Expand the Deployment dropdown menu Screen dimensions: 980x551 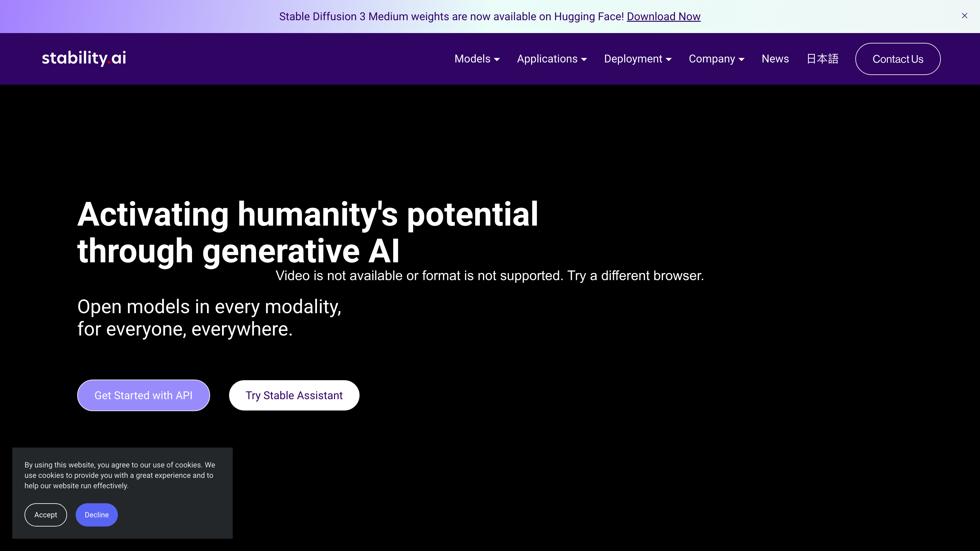tap(638, 59)
